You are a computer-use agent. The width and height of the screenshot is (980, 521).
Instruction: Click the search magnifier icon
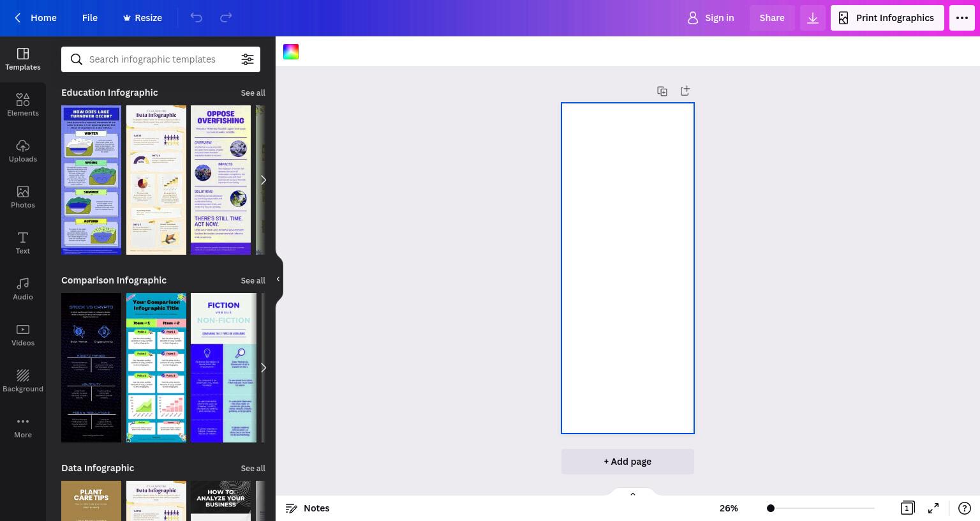[77, 59]
